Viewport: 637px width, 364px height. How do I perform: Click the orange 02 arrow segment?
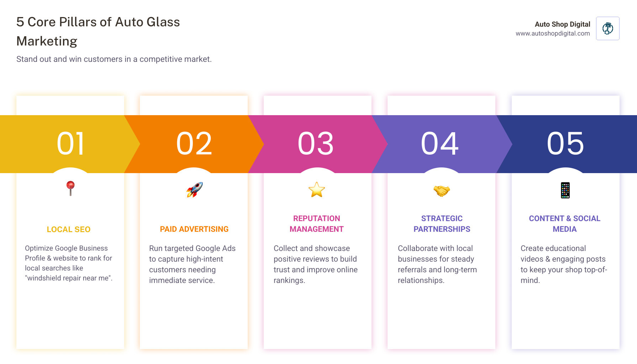click(x=194, y=144)
